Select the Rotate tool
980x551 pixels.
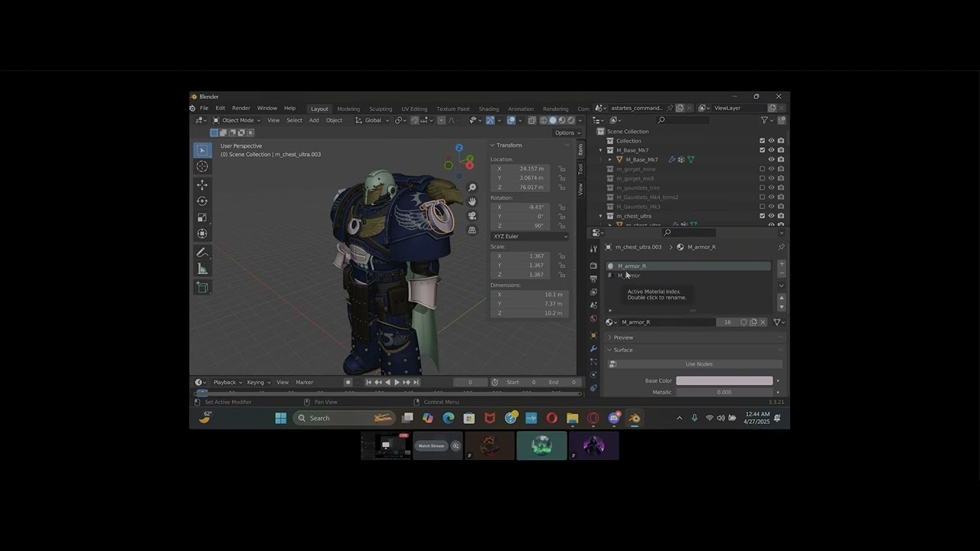(x=202, y=201)
